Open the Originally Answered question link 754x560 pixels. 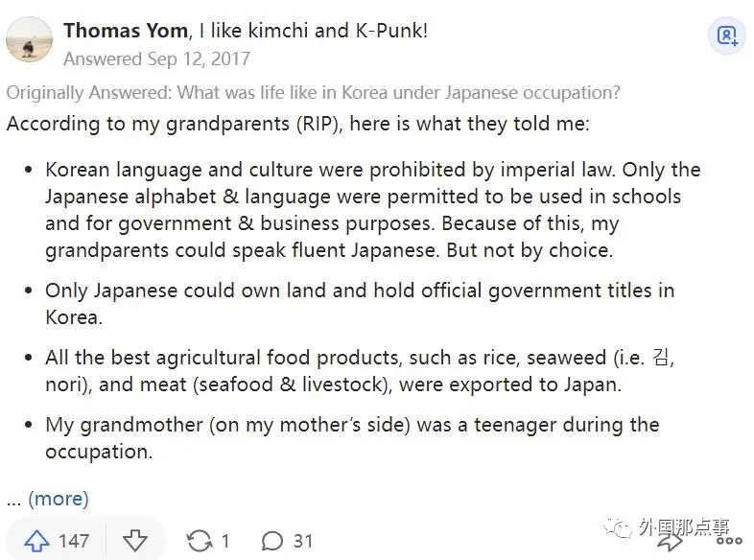[x=313, y=93]
